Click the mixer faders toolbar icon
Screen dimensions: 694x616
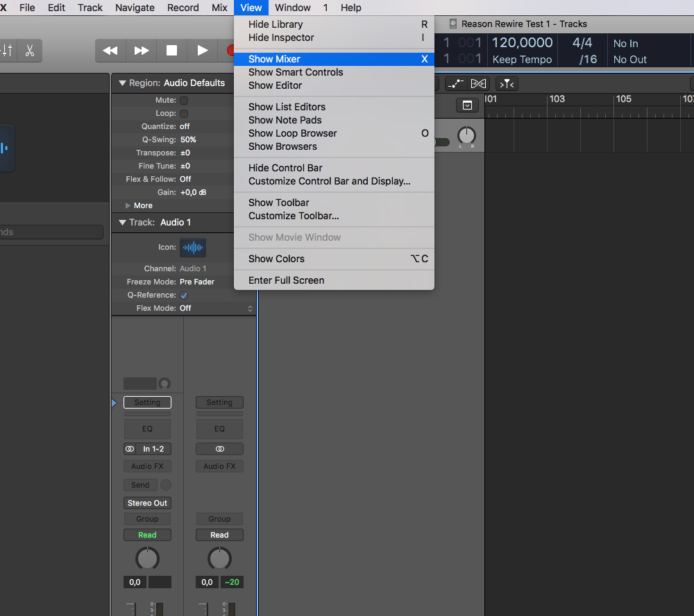click(8, 50)
